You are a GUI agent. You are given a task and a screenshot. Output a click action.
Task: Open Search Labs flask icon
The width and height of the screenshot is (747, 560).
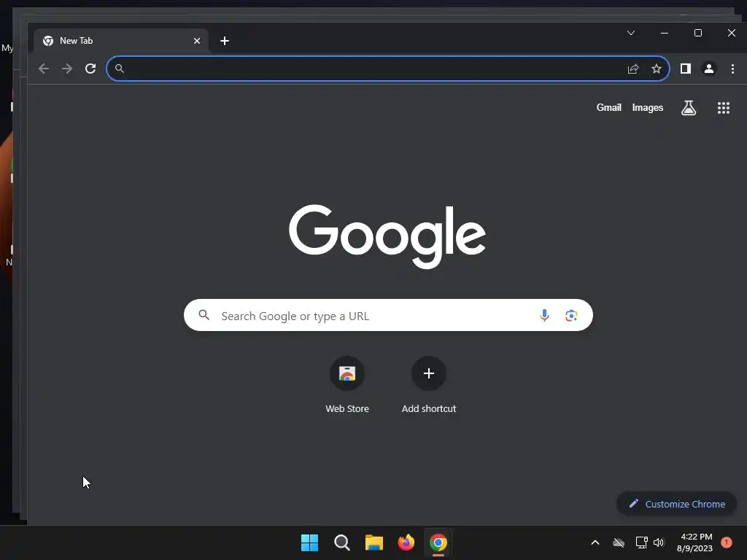689,108
